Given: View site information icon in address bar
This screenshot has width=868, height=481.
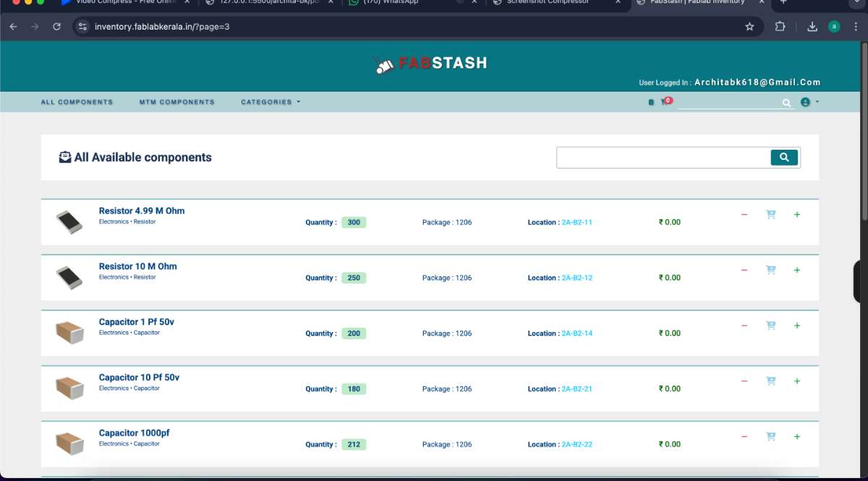Looking at the screenshot, I should pos(82,27).
